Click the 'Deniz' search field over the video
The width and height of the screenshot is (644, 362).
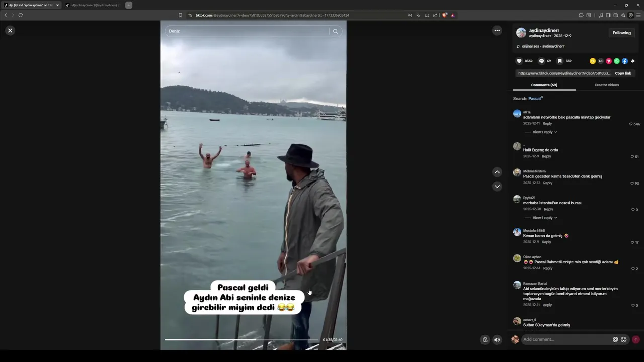coord(247,31)
